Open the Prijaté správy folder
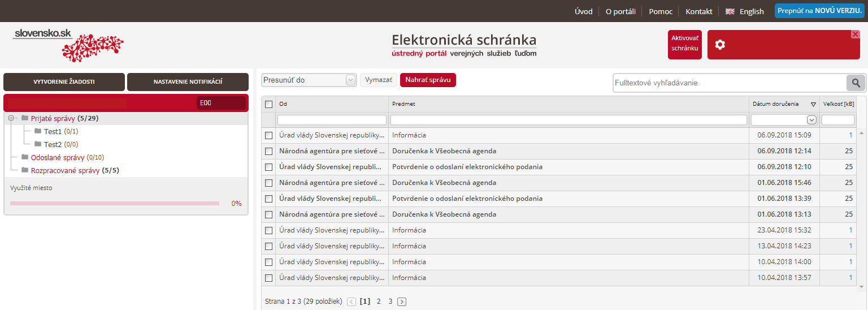The width and height of the screenshot is (868, 310). tap(53, 118)
